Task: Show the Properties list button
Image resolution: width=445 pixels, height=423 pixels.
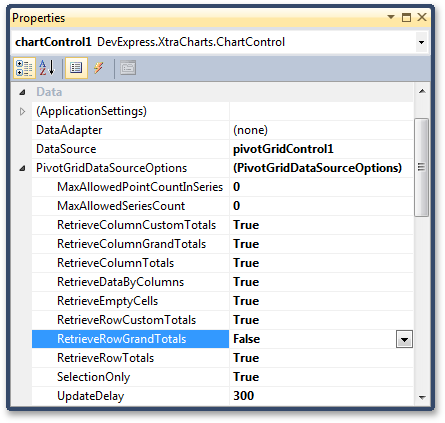Action: pos(76,68)
